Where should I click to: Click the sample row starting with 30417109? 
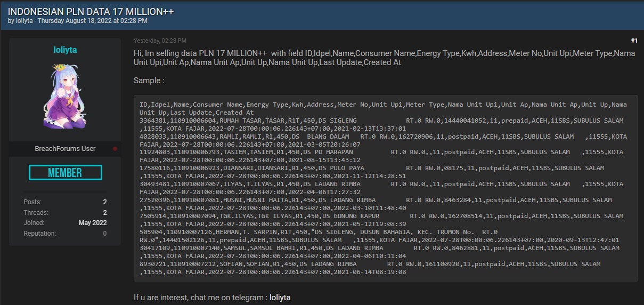click(379, 252)
